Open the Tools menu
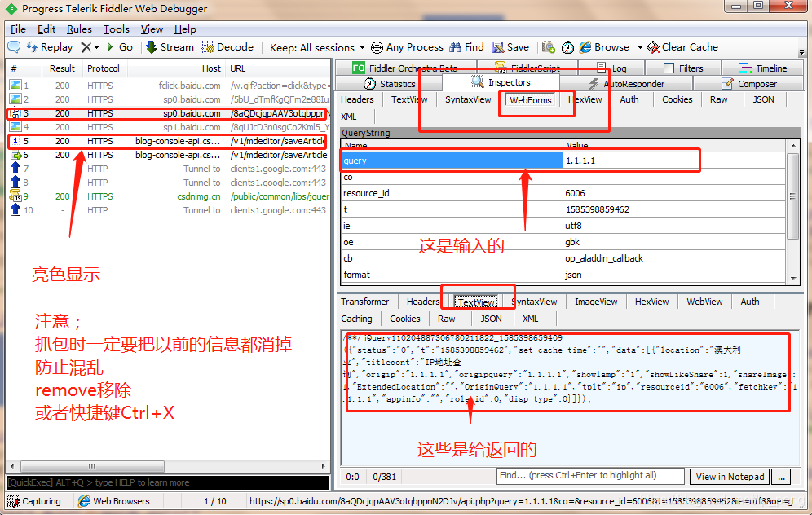 point(116,29)
